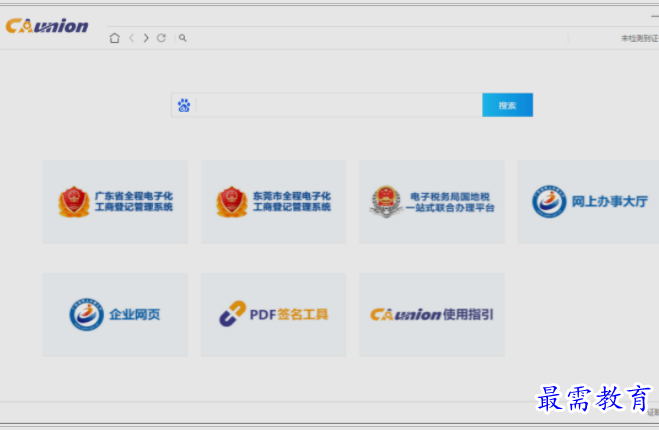
Task: Reload the page with the refresh icon
Action: click(x=161, y=38)
